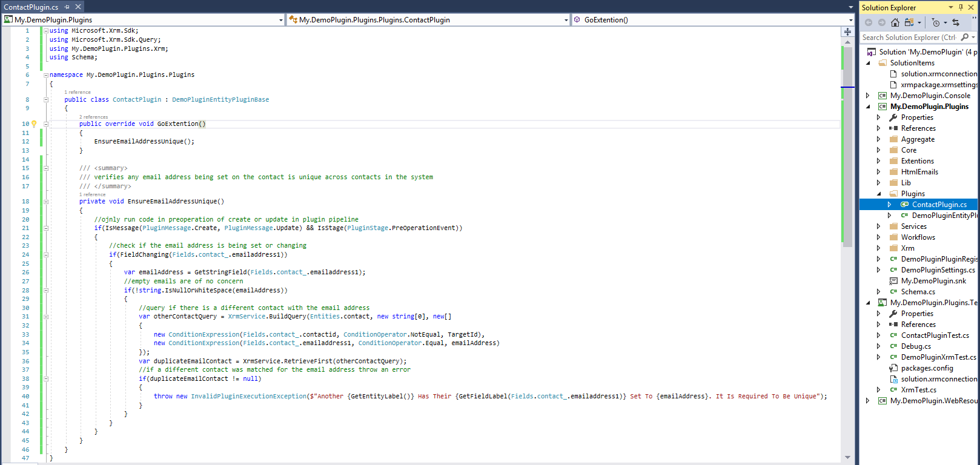The height and width of the screenshot is (465, 980).
Task: Open the GoExtention() member dropdown
Action: pos(850,20)
